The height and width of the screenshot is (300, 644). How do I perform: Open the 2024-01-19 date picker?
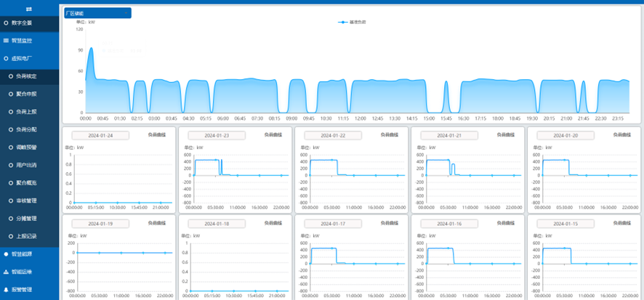pos(100,224)
